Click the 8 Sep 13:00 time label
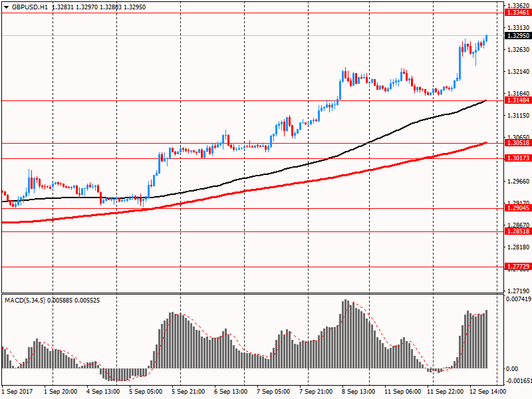Image resolution: width=532 pixels, height=399 pixels. pyautogui.click(x=358, y=392)
